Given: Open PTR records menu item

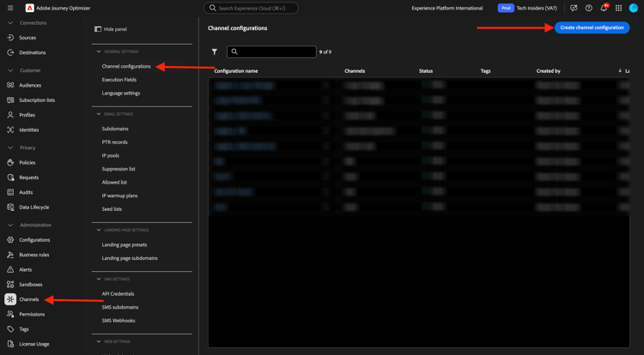Looking at the screenshot, I should pyautogui.click(x=114, y=142).
